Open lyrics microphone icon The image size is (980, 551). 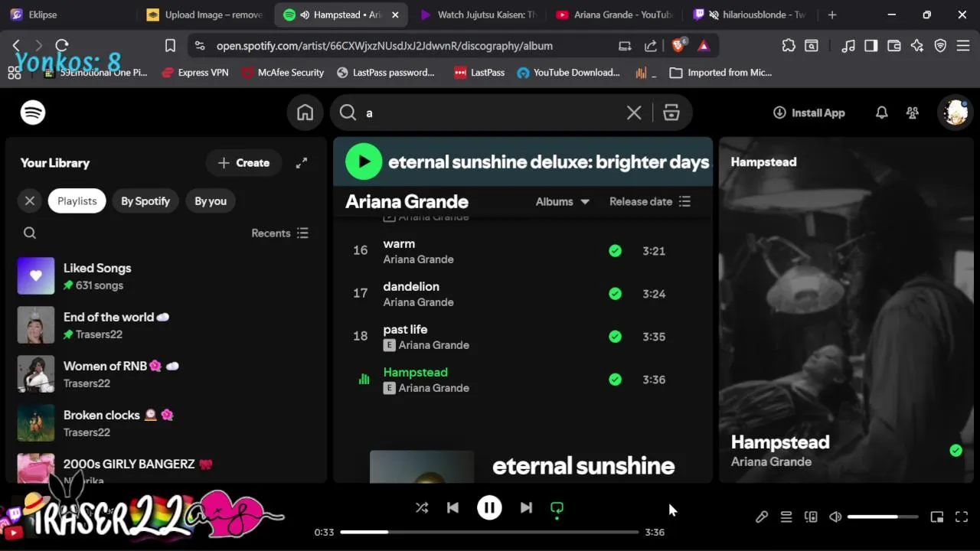[762, 517]
